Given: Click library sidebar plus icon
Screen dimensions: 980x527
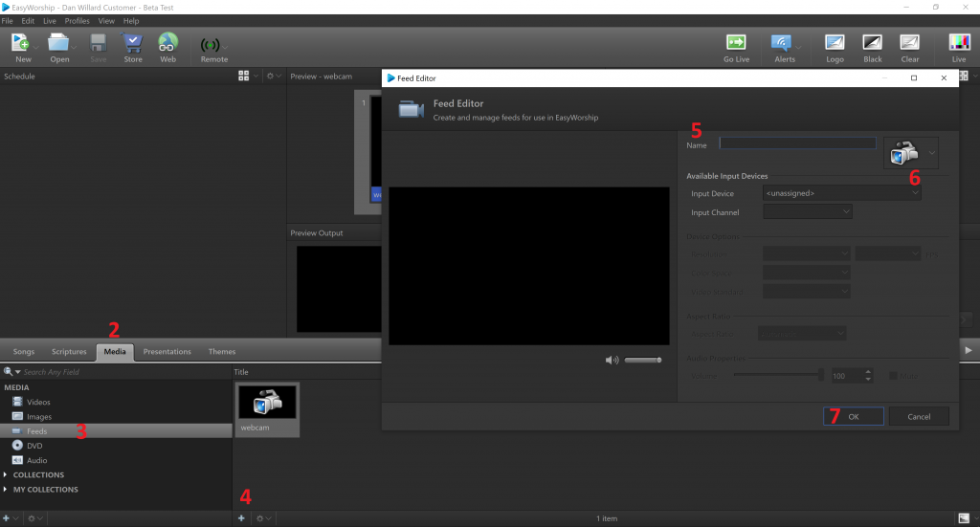Looking at the screenshot, I should (7, 518).
